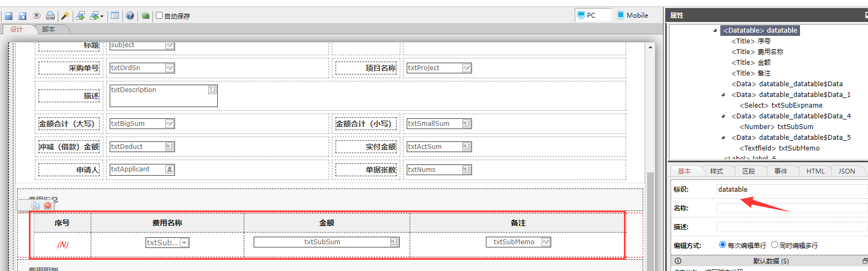Click the printer icon in toolbar

50,16
